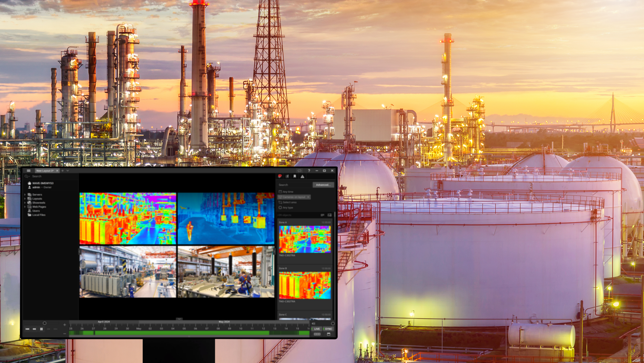Enable LIVE playback mode
The image size is (644, 363).
click(317, 329)
